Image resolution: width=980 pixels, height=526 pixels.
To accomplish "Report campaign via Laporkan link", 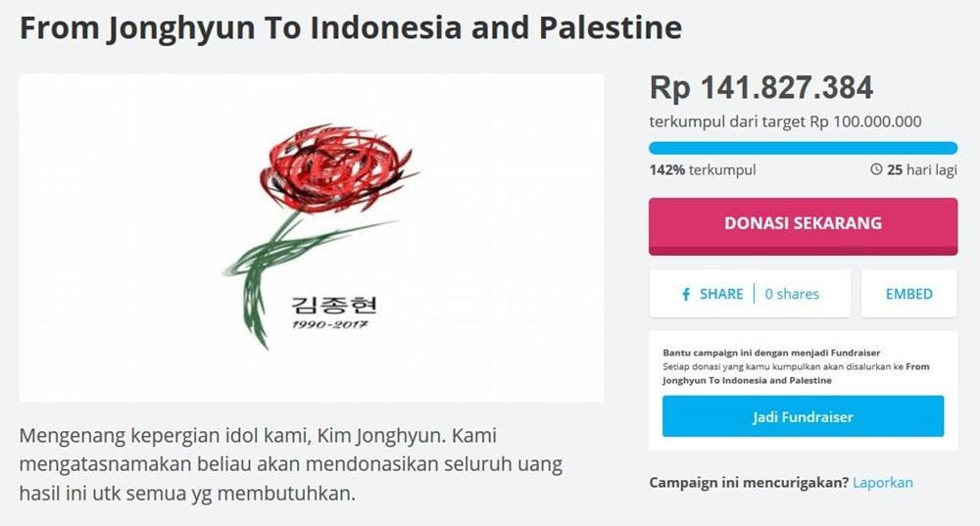I will point(882,483).
